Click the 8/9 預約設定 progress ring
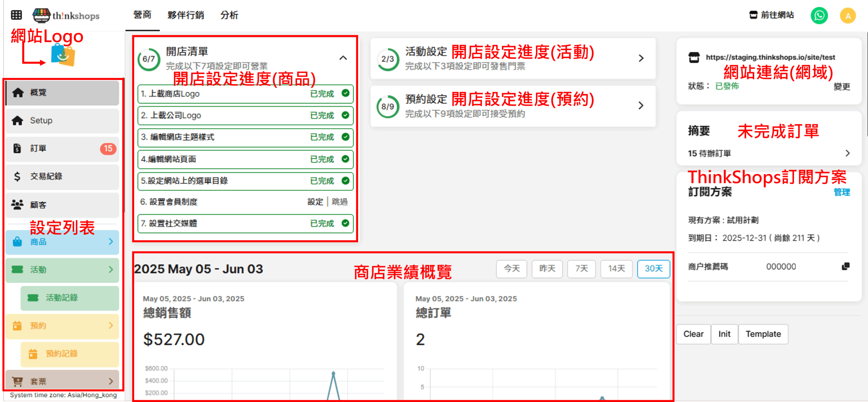This screenshot has width=868, height=402. click(388, 106)
